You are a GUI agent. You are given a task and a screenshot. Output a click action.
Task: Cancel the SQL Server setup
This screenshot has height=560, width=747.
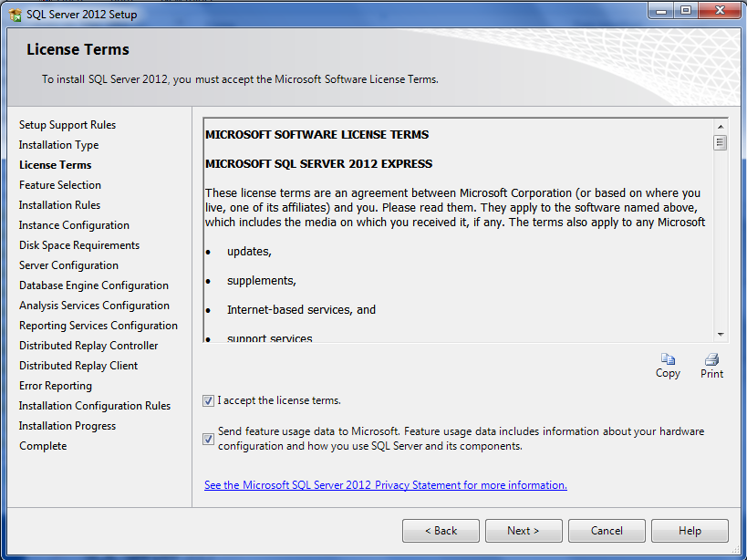[607, 531]
